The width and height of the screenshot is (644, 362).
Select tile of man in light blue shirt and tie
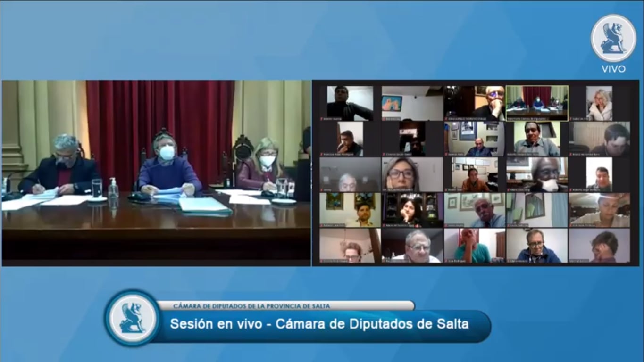click(x=474, y=210)
